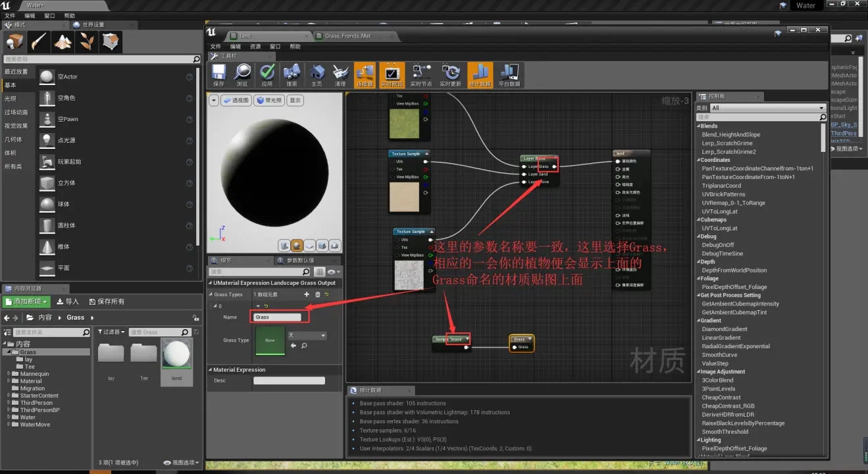The height and width of the screenshot is (474, 868).
Task: Click use-selected-asset arrow under Grass Type
Action: point(293,345)
